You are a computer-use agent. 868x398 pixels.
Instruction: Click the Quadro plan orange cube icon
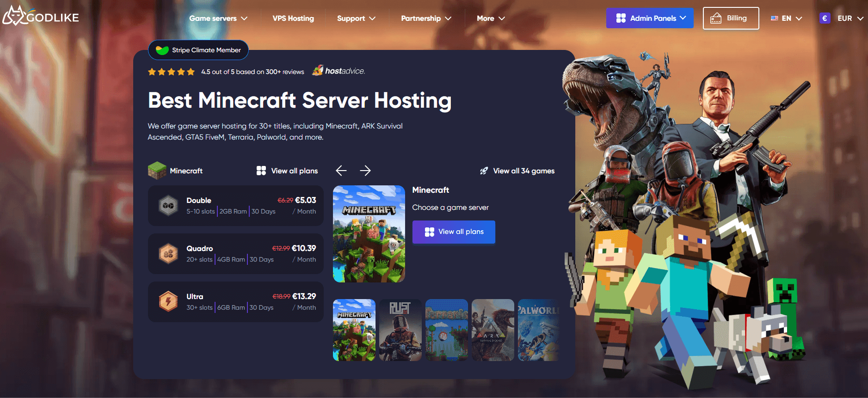click(168, 254)
